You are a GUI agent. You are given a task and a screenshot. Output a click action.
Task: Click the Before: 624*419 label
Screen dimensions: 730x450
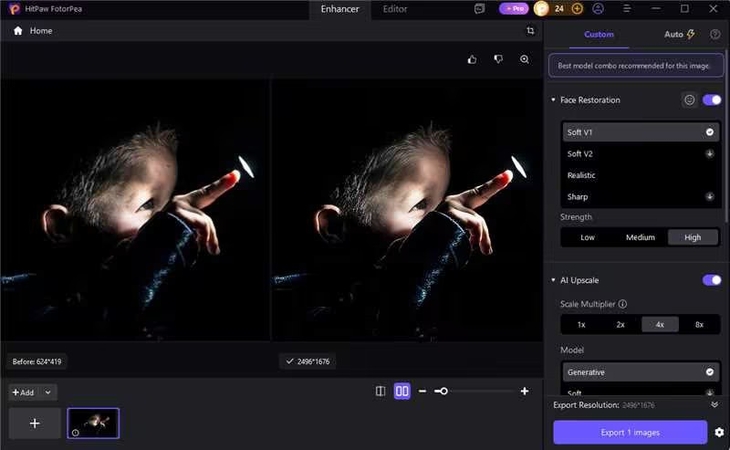pyautogui.click(x=37, y=362)
